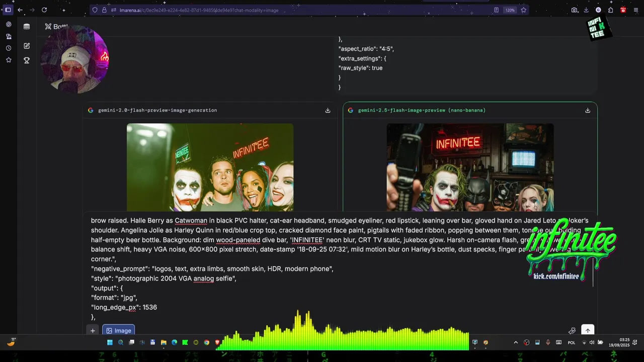Open browser downloads panel
Image resolution: width=644 pixels, height=362 pixels.
coord(586,10)
